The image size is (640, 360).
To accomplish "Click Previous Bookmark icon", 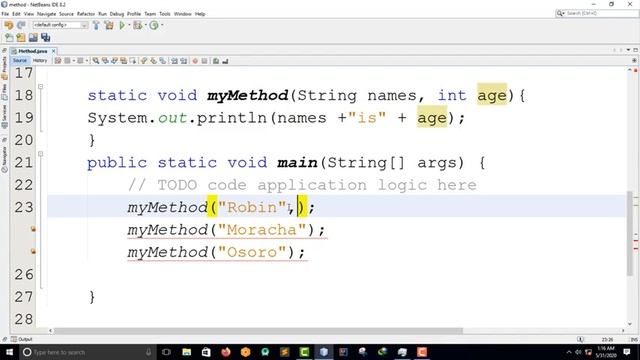I will point(144,61).
